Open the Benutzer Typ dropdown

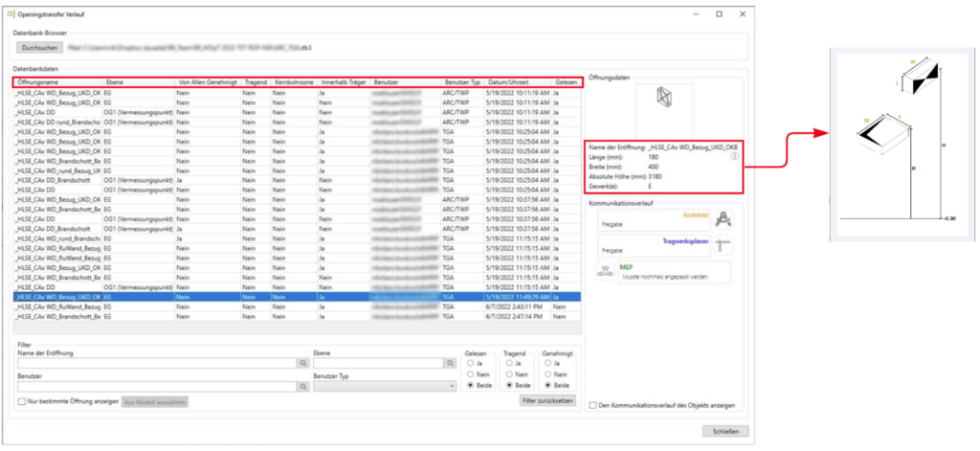(384, 386)
